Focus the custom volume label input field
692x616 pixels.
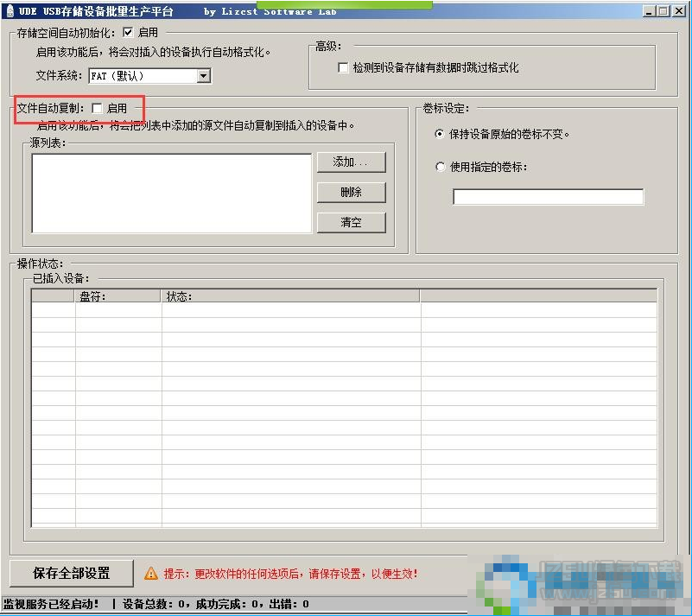548,197
